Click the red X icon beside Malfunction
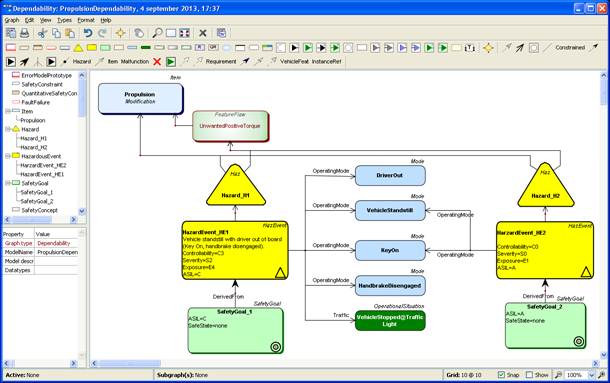 [x=157, y=61]
